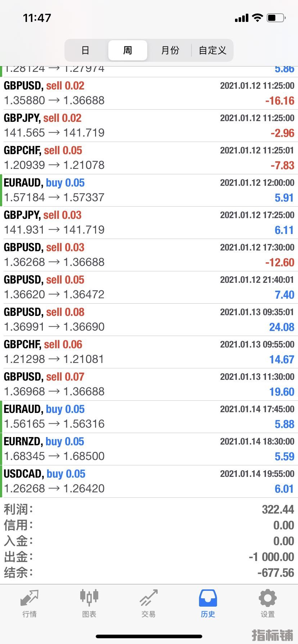The height and width of the screenshot is (644, 298).
Task: Tap the 历史 history tab icon
Action: (x=208, y=598)
